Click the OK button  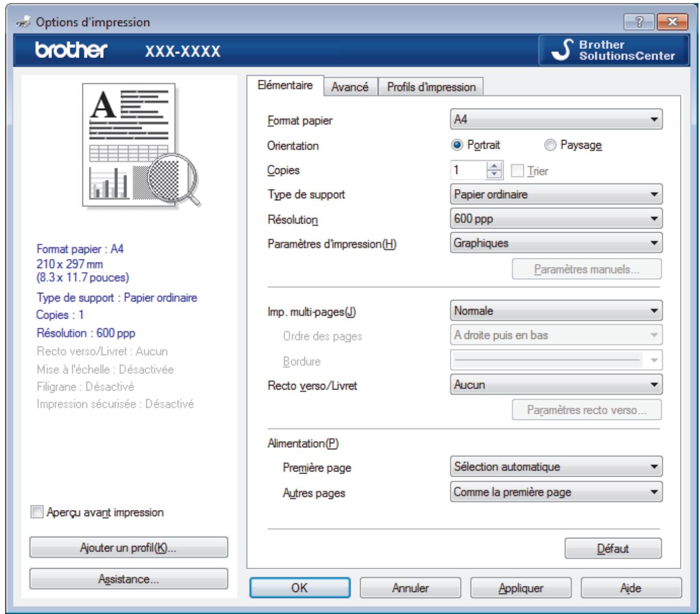click(x=299, y=587)
